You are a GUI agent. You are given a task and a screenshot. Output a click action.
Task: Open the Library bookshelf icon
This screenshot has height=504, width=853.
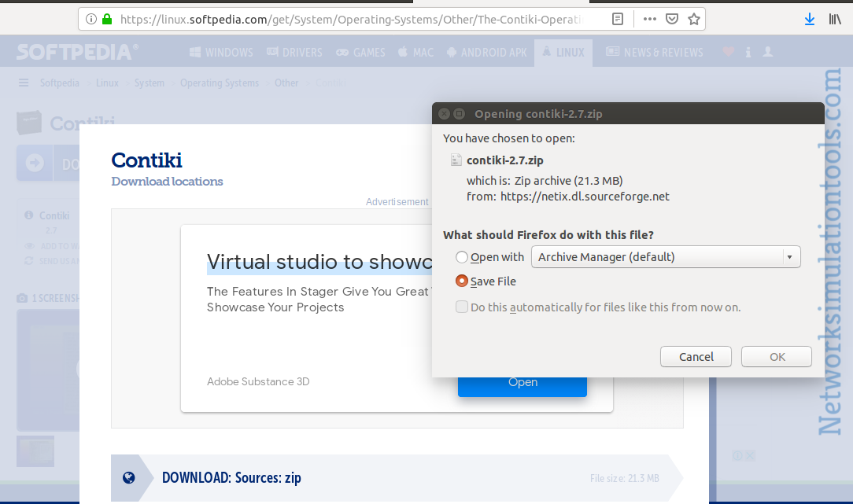click(x=835, y=20)
